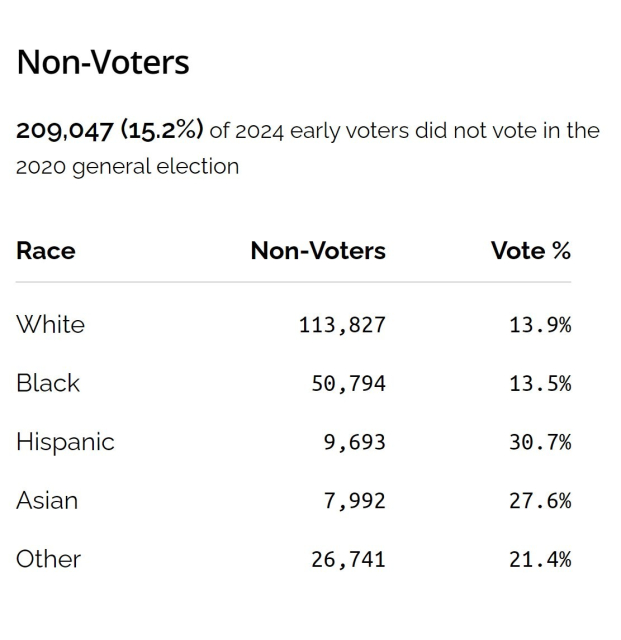621x640 pixels.
Task: Click the bold 209,047 (15.2%) summary figure
Action: (x=109, y=131)
